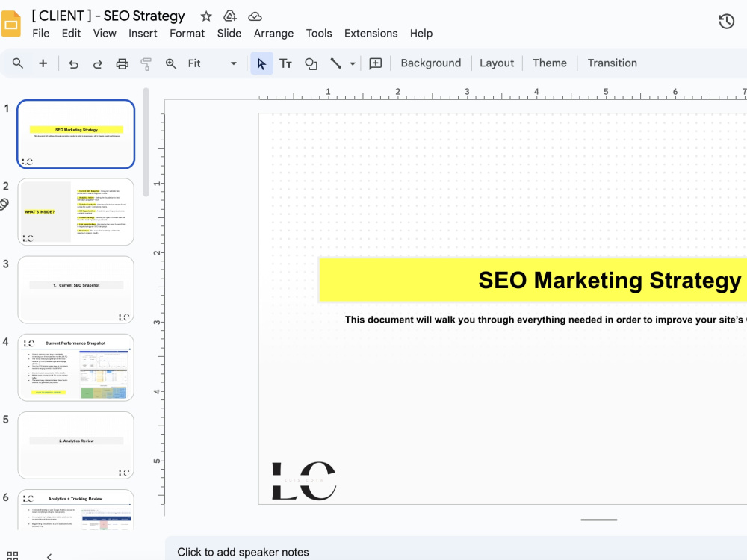Open version history clock icon
Screen dimensions: 747x560
[726, 22]
